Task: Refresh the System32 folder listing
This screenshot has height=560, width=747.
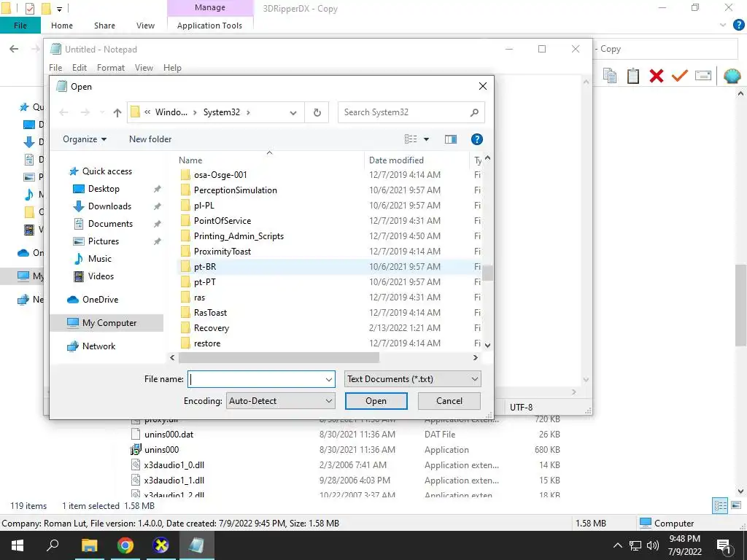Action: (x=317, y=112)
